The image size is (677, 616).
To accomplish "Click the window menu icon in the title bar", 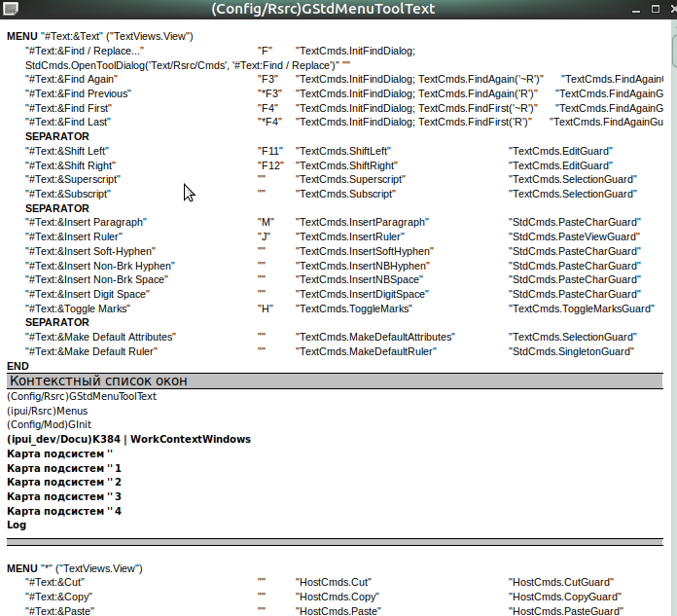I will pos(10,9).
